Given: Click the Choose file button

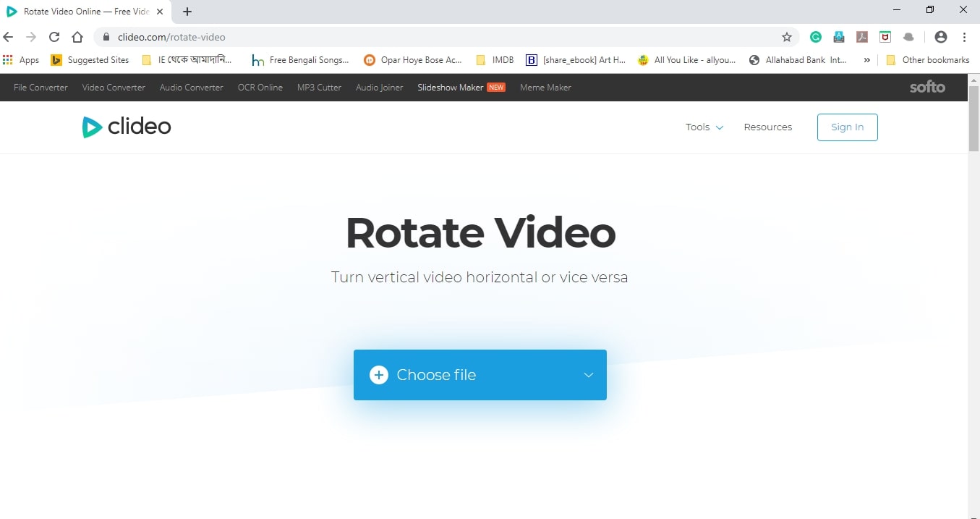Looking at the screenshot, I should pyautogui.click(x=480, y=375).
